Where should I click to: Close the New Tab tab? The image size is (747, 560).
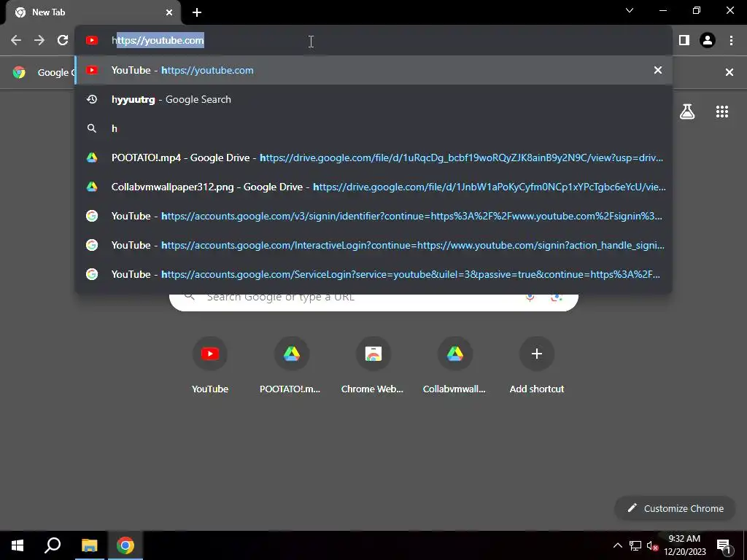click(169, 12)
